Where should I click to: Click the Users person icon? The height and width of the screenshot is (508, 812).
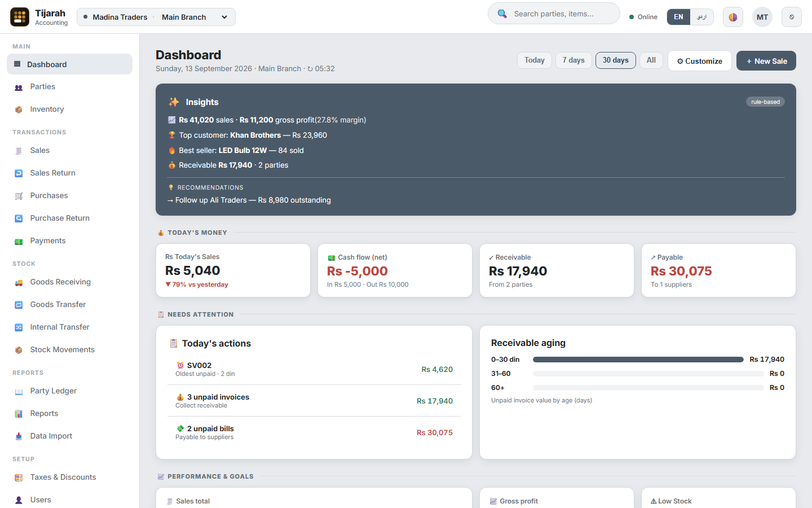point(19,500)
